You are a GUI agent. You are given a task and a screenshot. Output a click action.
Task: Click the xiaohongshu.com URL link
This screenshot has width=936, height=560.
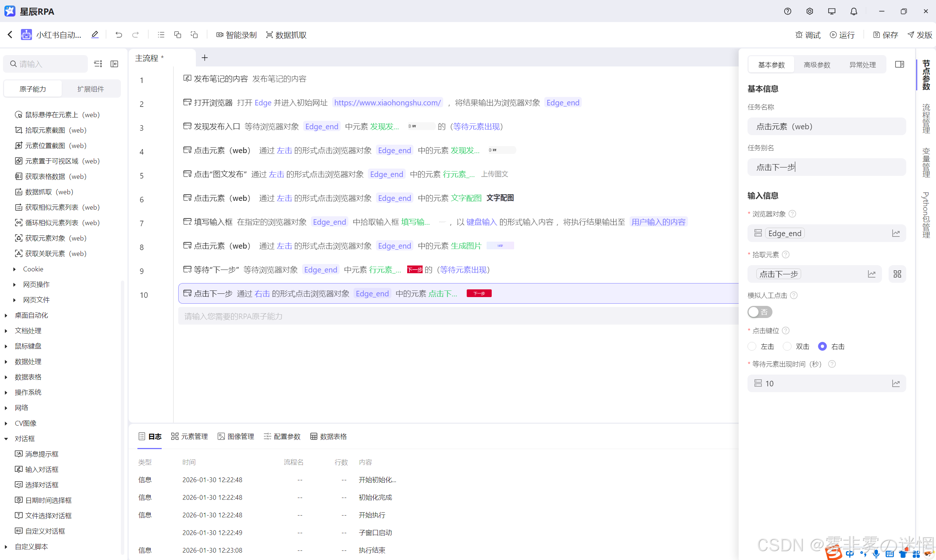point(387,103)
